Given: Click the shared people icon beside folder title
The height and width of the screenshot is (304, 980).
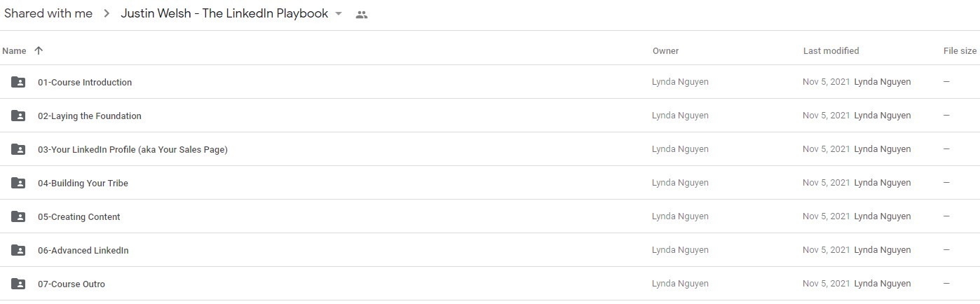Looking at the screenshot, I should coord(362,14).
